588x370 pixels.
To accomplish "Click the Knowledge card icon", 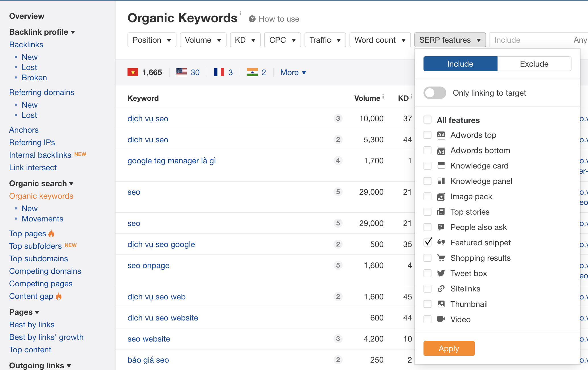I will point(442,166).
